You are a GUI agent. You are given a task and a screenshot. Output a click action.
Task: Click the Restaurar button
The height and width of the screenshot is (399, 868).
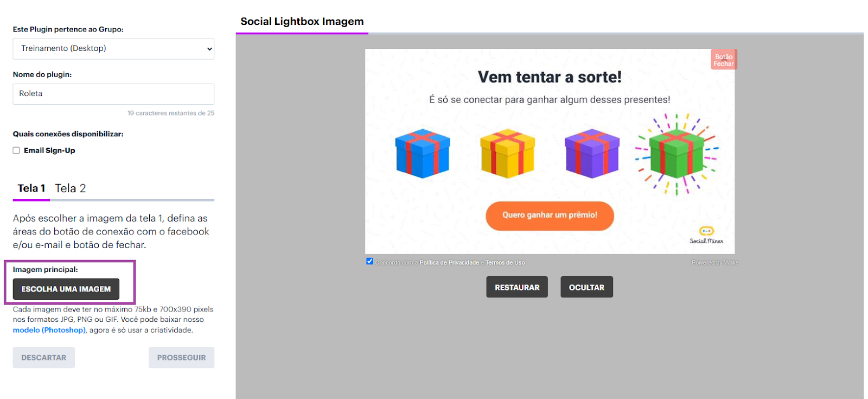(517, 287)
